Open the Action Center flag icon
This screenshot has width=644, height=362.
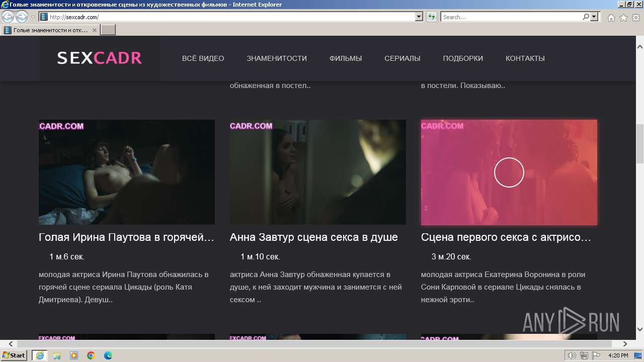(x=596, y=355)
